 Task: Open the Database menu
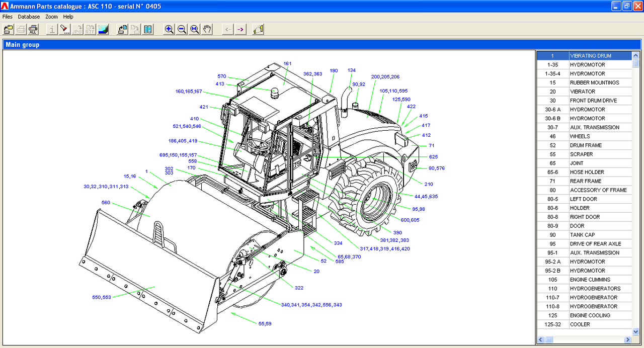(29, 17)
